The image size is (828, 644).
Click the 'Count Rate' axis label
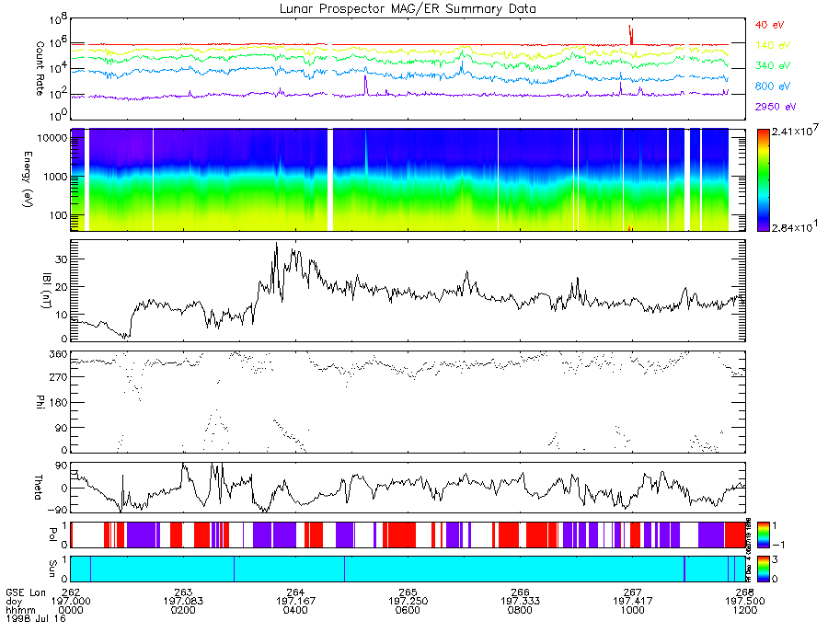click(40, 68)
